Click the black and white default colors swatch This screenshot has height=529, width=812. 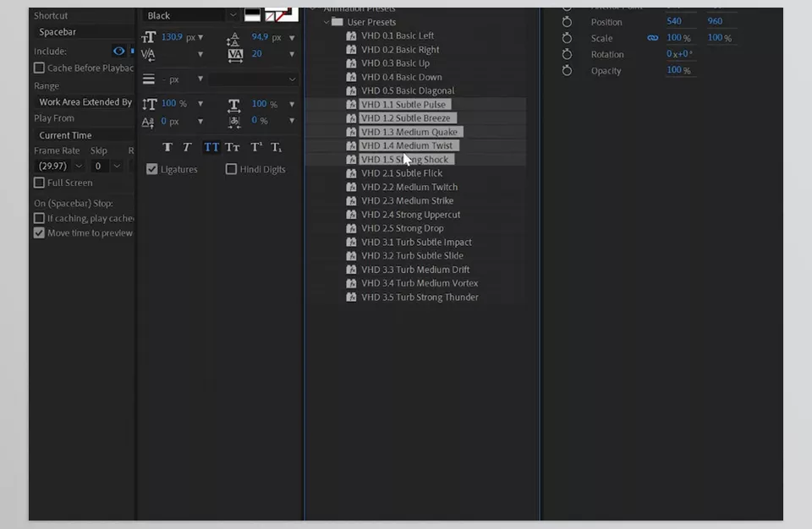[x=252, y=15]
